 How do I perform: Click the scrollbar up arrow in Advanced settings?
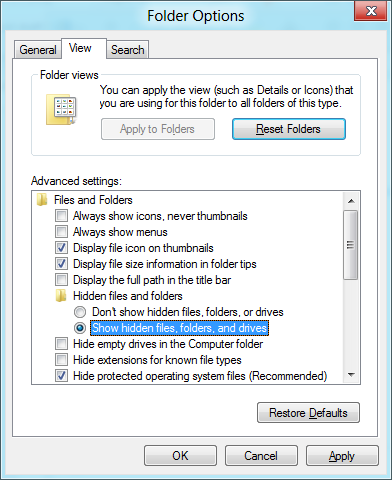click(x=351, y=201)
